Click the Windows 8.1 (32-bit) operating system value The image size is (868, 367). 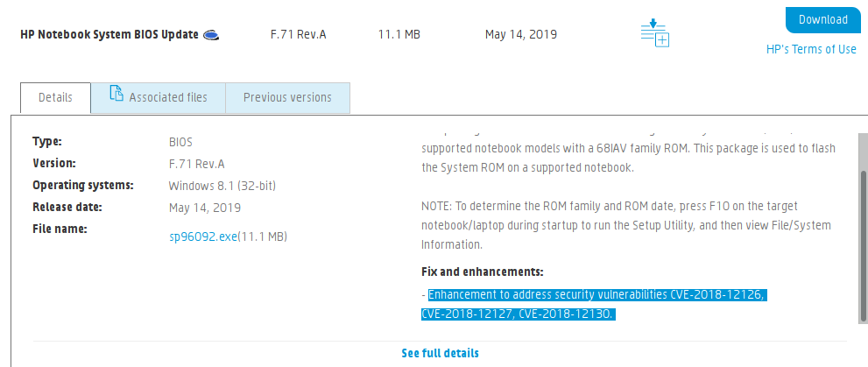222,186
